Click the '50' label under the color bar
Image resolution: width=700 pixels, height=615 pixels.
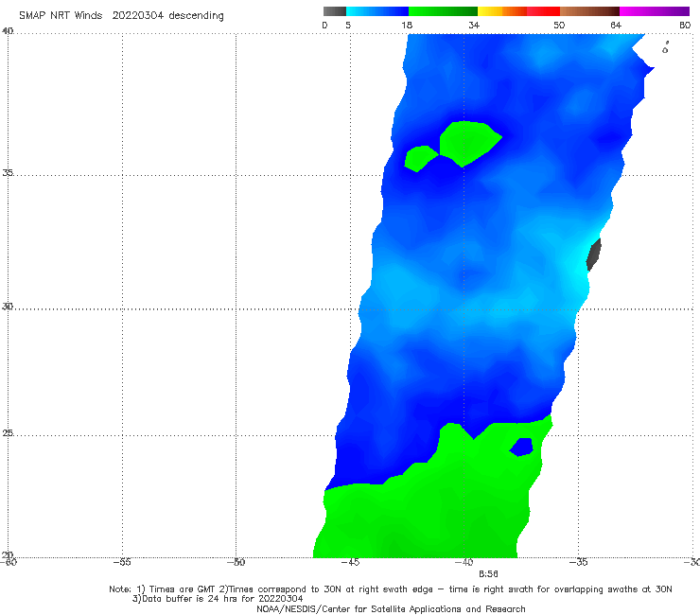pos(559,26)
